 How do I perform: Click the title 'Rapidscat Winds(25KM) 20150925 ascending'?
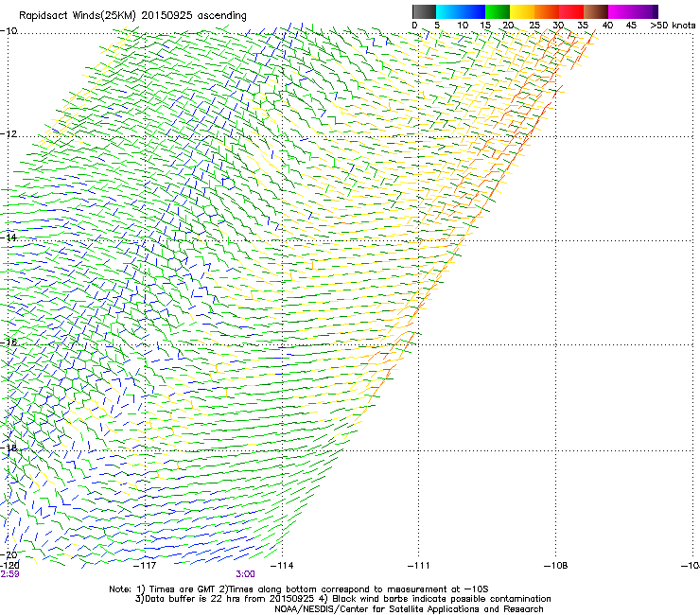coord(132,16)
